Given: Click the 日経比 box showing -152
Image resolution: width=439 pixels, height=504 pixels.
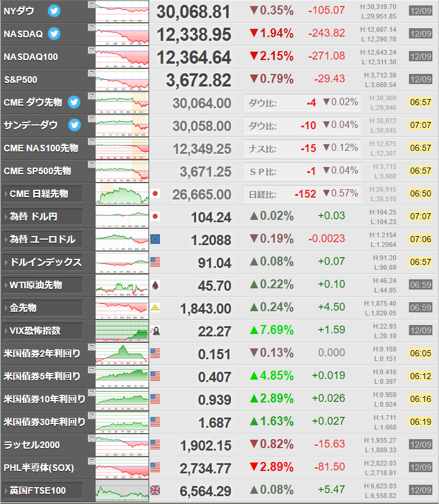Looking at the screenshot, I should [x=302, y=194].
